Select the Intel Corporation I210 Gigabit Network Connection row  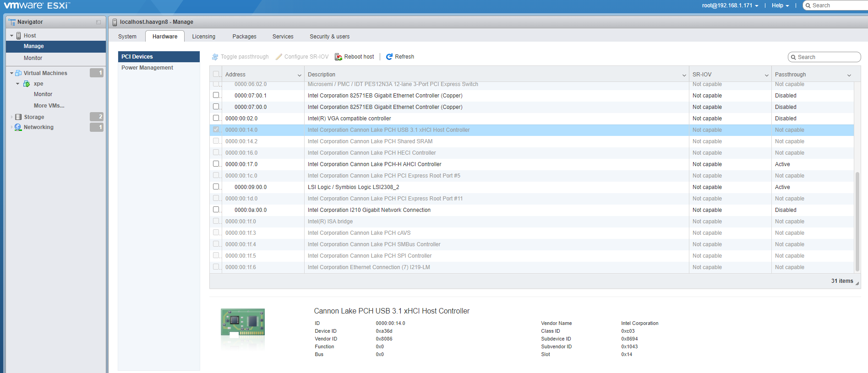(x=531, y=210)
